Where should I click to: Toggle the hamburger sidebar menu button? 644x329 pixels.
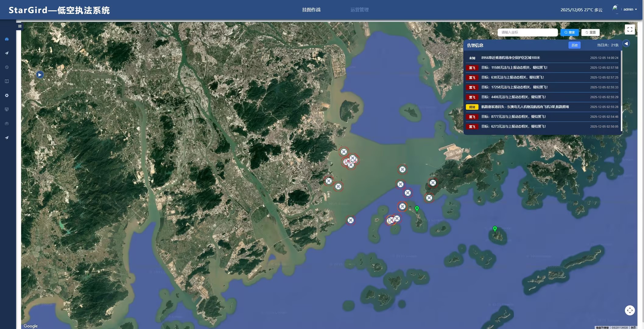pyautogui.click(x=20, y=26)
